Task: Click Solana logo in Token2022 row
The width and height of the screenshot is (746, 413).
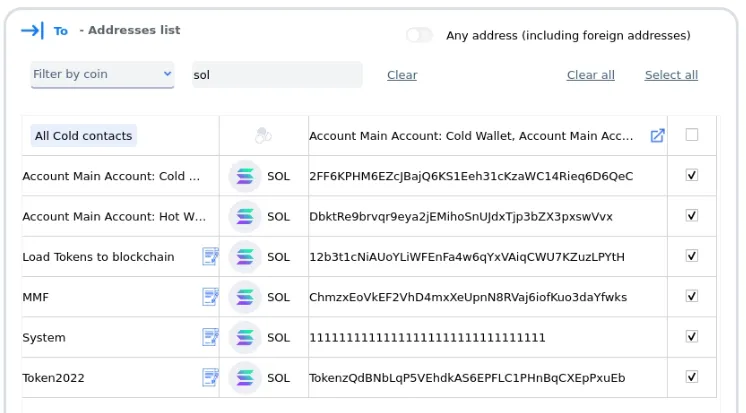Action: click(245, 378)
